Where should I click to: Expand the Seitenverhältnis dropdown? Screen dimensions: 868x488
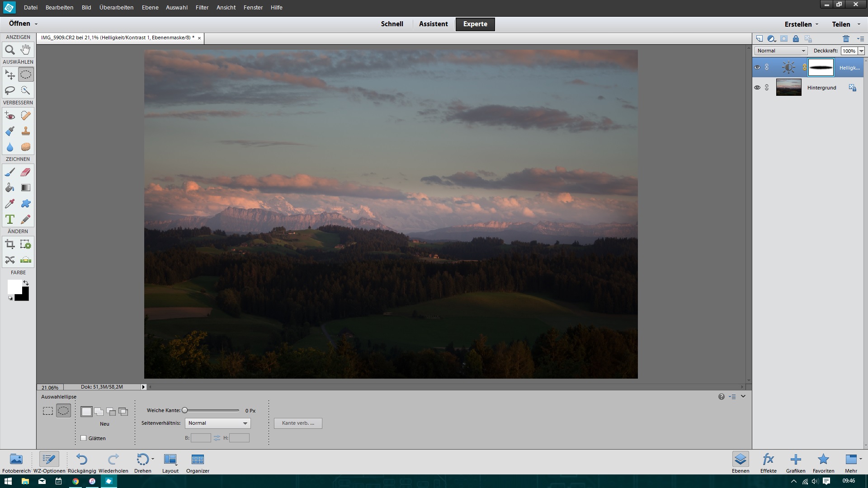(x=217, y=423)
